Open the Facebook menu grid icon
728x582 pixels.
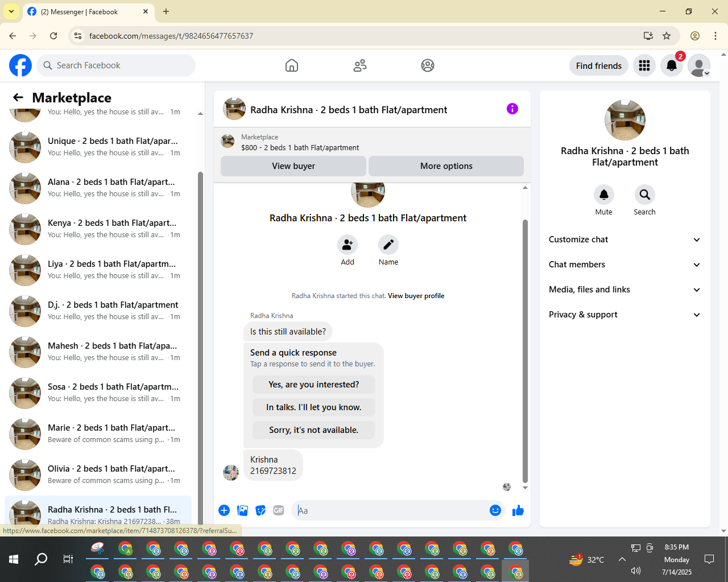pos(644,65)
